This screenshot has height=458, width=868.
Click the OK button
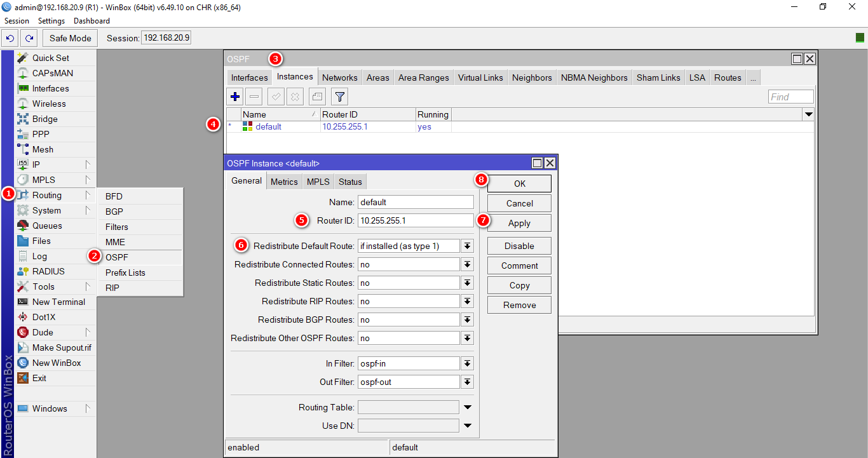[x=519, y=184]
